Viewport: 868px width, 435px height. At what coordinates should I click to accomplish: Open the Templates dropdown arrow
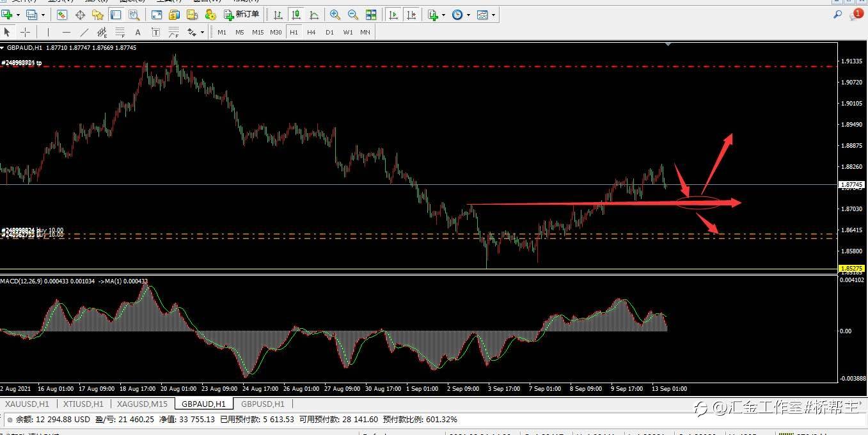[494, 15]
